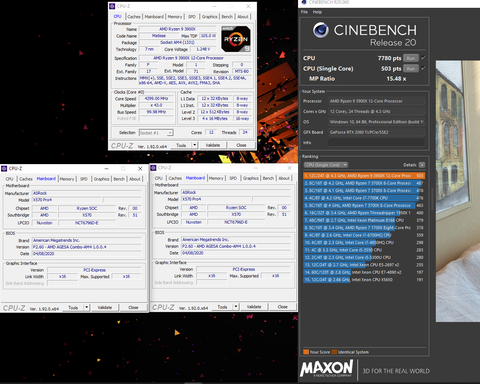Click the Info input field in Cinebench

[377, 143]
